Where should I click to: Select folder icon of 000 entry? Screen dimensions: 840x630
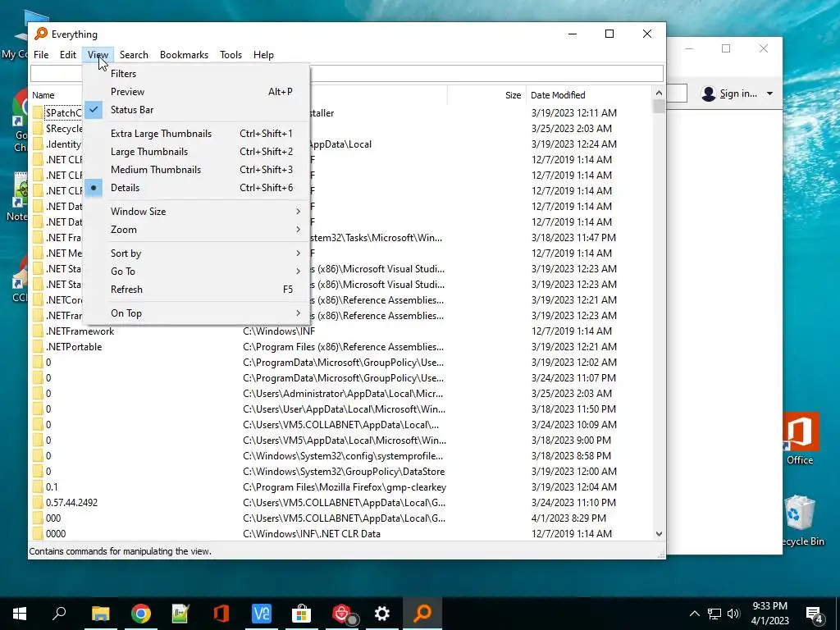(x=37, y=518)
